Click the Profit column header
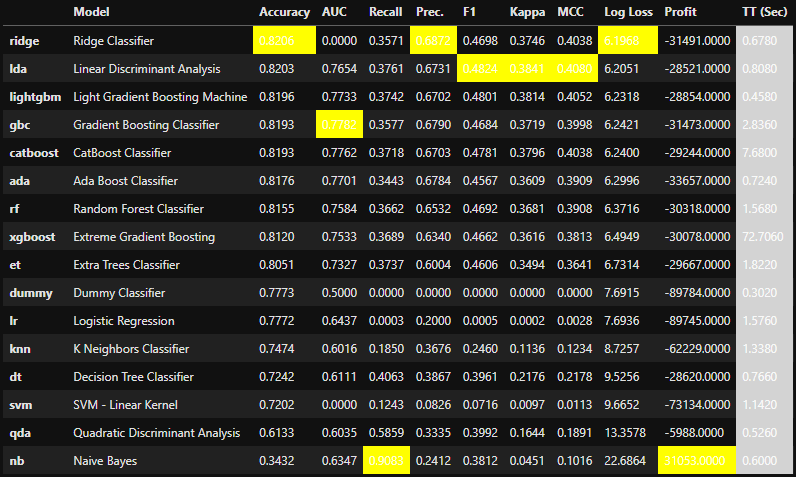796x477 pixels. click(x=680, y=12)
